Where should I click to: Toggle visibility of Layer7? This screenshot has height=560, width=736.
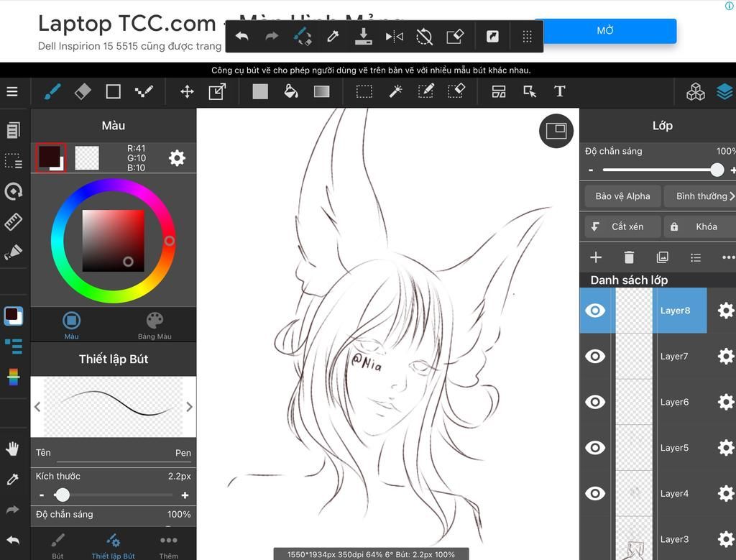pyautogui.click(x=595, y=357)
